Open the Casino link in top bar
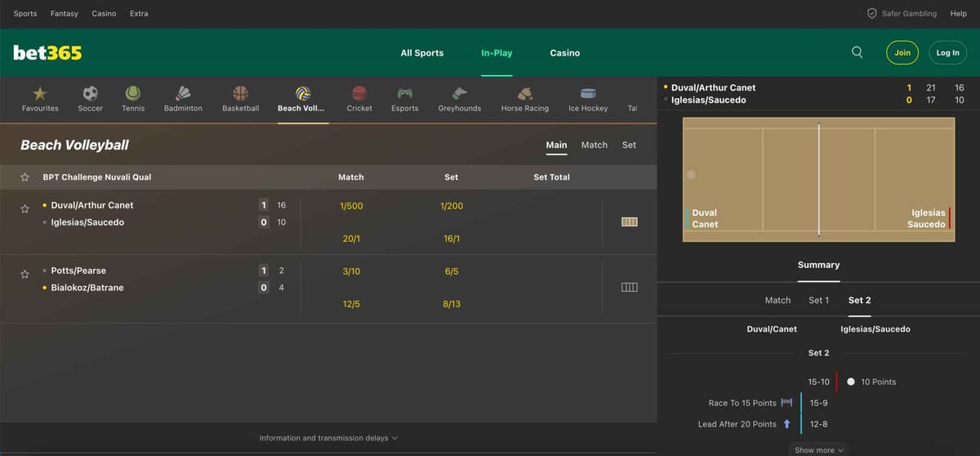This screenshot has height=456, width=980. pyautogui.click(x=104, y=14)
